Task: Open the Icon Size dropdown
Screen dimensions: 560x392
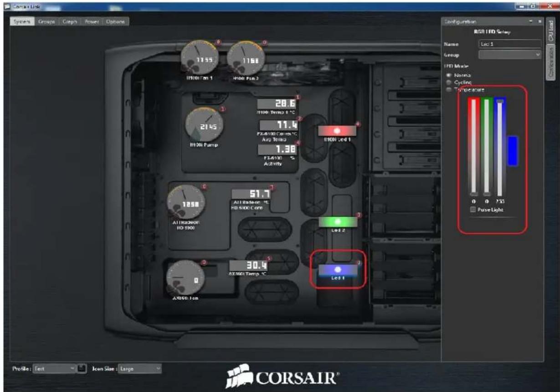Action: 139,368
